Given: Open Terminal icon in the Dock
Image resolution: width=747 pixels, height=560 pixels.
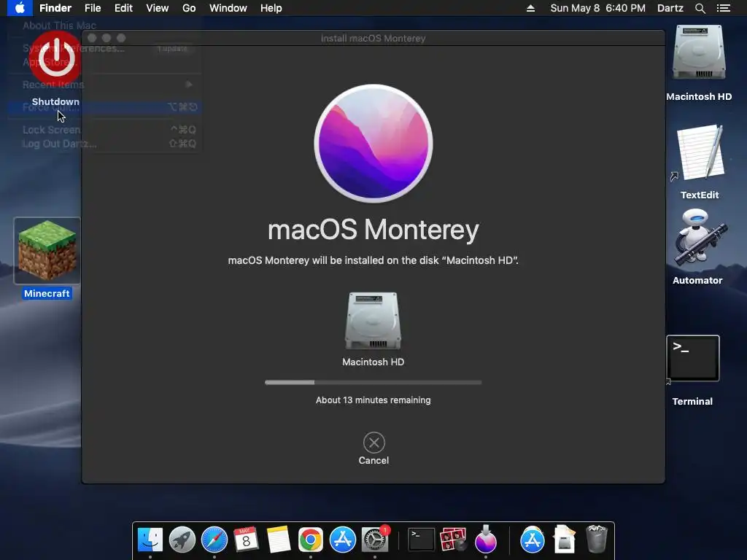Looking at the screenshot, I should tap(421, 540).
